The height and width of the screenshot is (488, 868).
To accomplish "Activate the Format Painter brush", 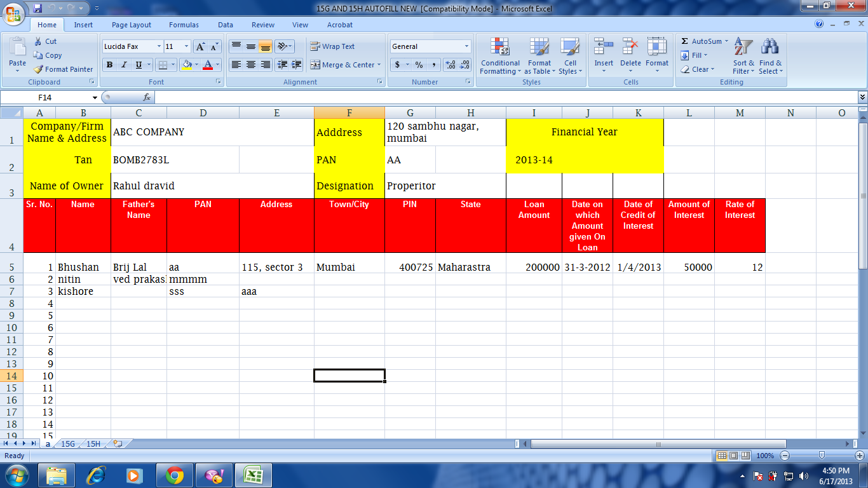I will pyautogui.click(x=63, y=69).
